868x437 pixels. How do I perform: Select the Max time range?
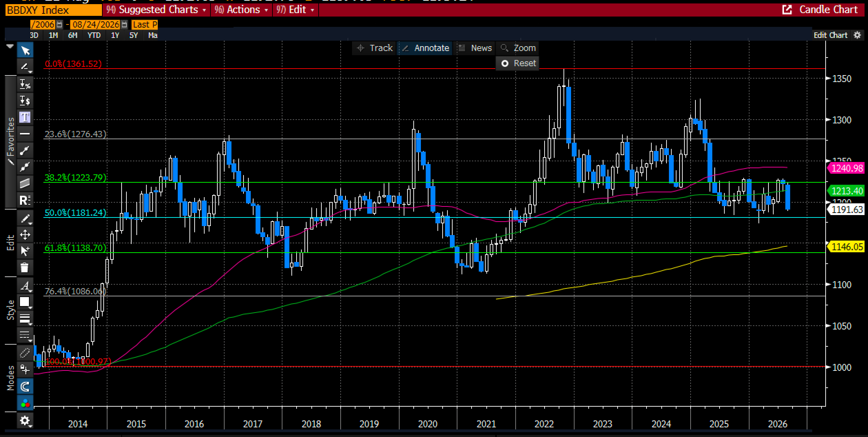(x=153, y=35)
